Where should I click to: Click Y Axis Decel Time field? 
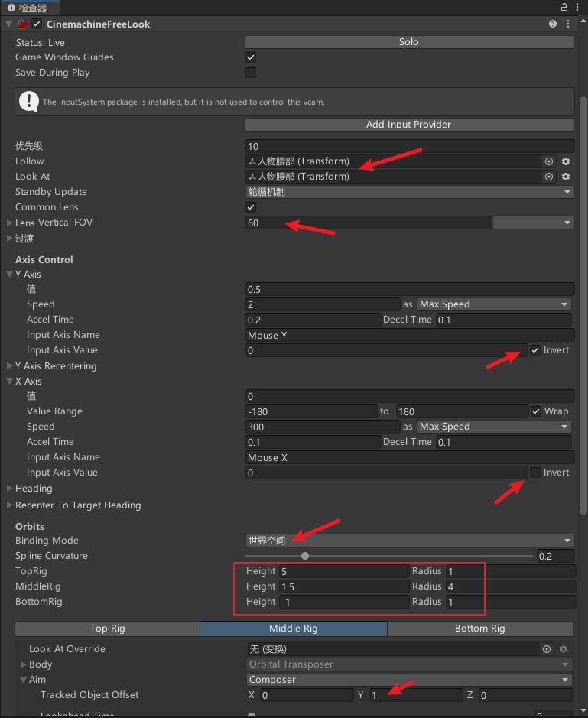tap(504, 320)
